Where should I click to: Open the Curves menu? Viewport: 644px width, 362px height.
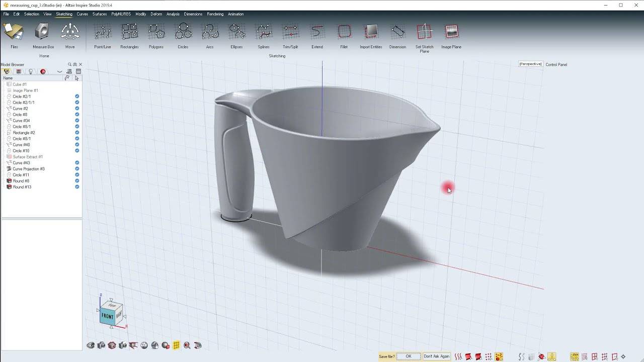point(83,14)
